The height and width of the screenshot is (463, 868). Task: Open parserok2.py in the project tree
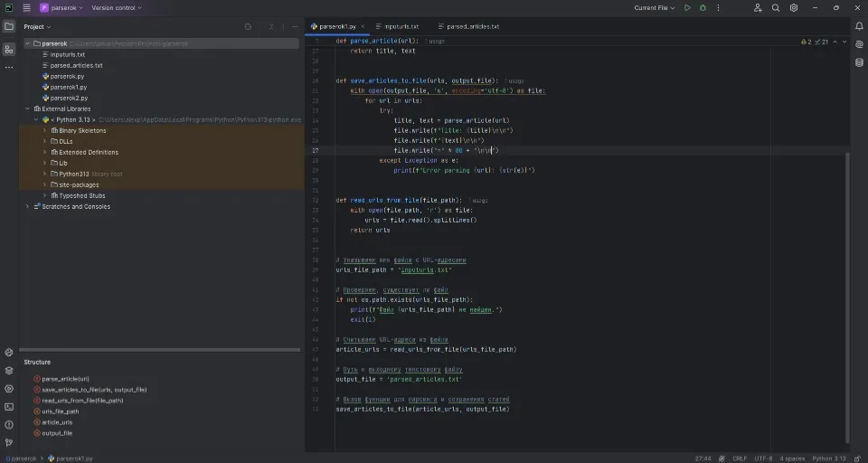(x=69, y=98)
